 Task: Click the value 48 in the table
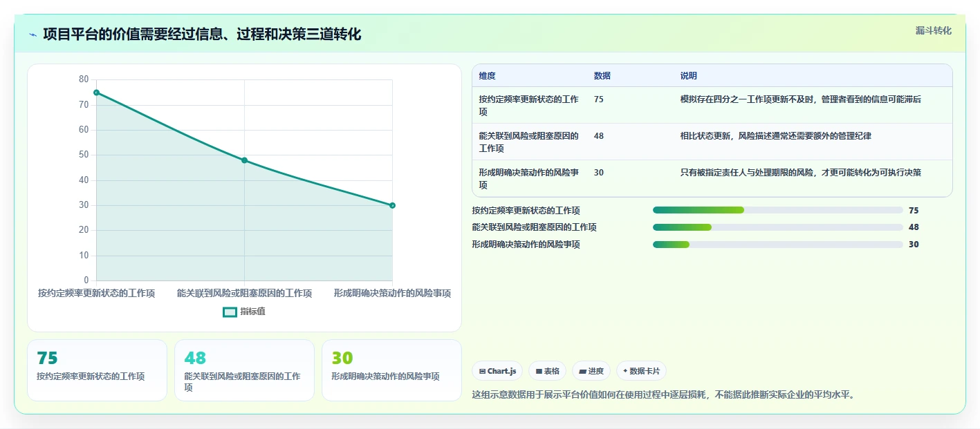tap(598, 136)
